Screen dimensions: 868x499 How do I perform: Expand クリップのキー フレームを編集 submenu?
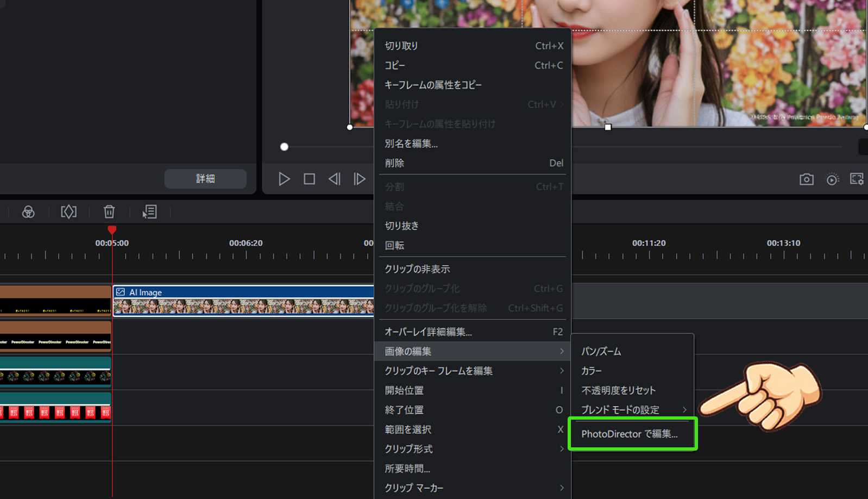(x=473, y=371)
